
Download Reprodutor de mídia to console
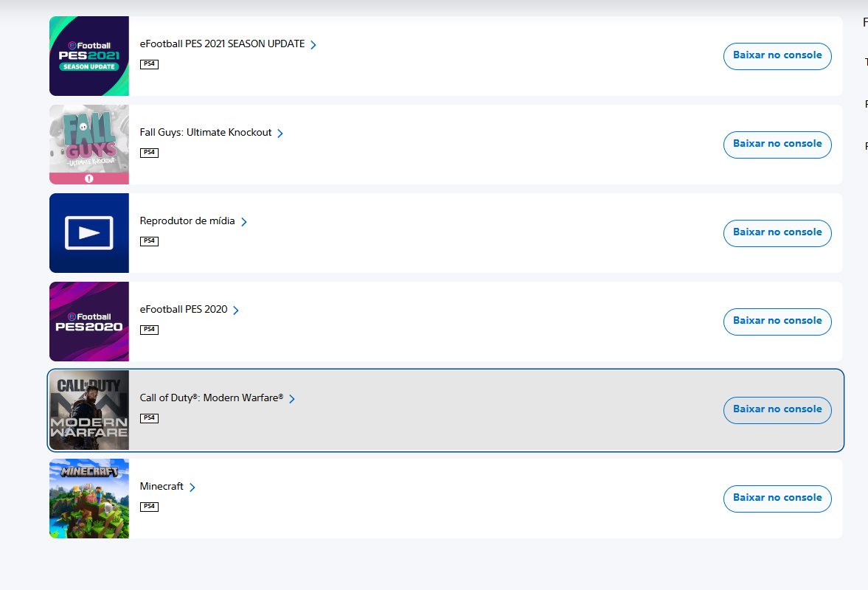click(x=777, y=233)
